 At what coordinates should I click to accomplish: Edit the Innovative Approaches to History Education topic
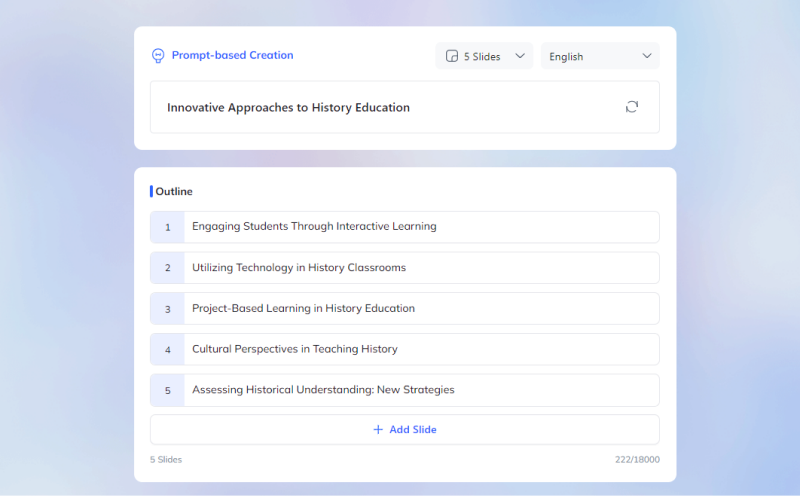pos(288,108)
